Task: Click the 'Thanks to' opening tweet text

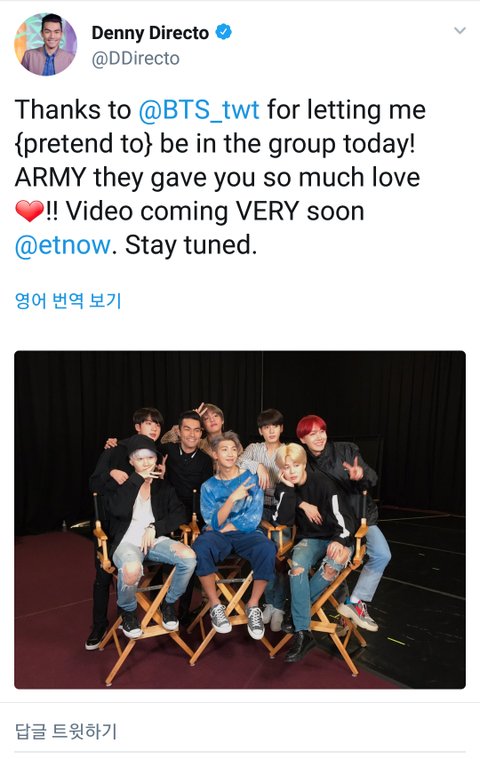Action: tap(73, 110)
